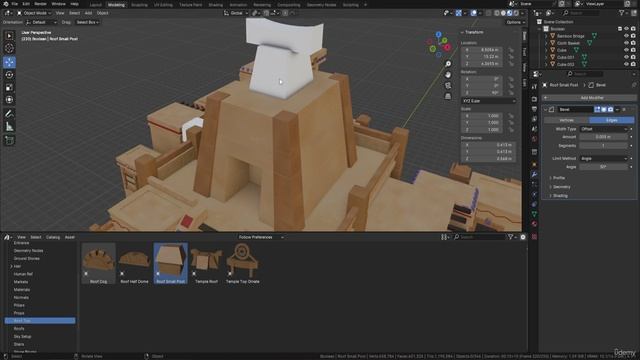Open the viewport Options button
This screenshot has width=640, height=360.
click(515, 22)
